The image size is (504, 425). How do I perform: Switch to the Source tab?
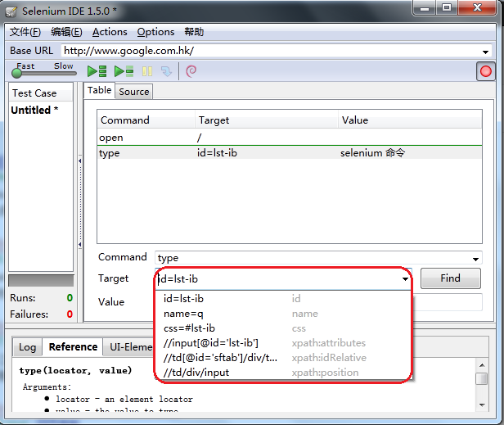pos(134,92)
